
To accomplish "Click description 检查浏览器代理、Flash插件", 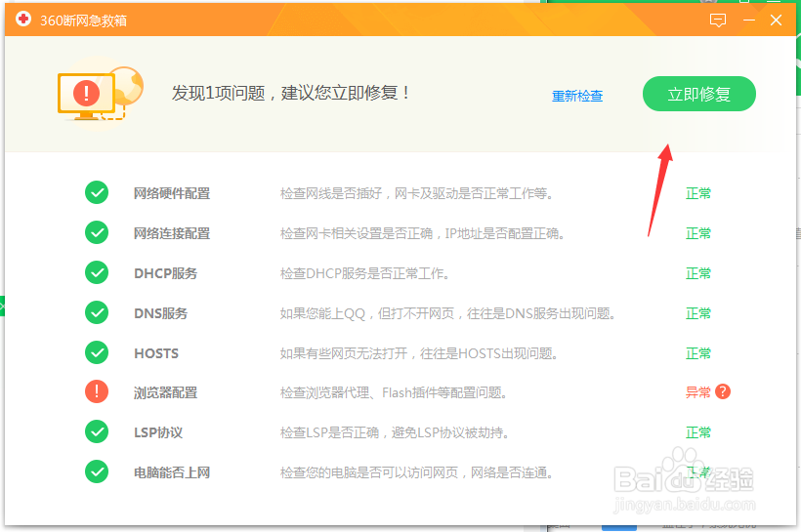I will tap(394, 392).
